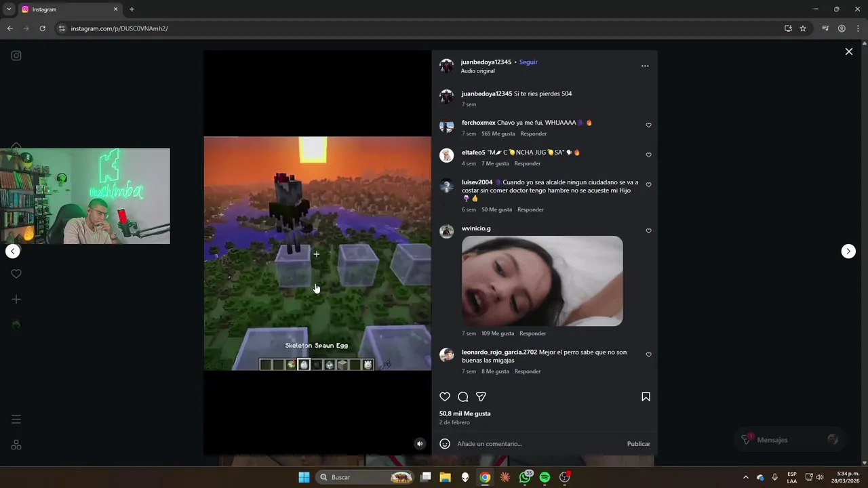Image resolution: width=868 pixels, height=488 pixels.
Task: Click the create plus icon in sidebar
Action: pyautogui.click(x=16, y=299)
